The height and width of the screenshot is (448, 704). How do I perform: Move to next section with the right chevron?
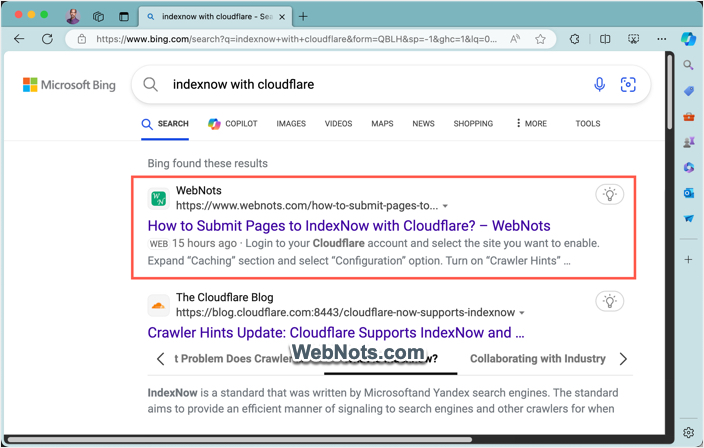click(623, 359)
